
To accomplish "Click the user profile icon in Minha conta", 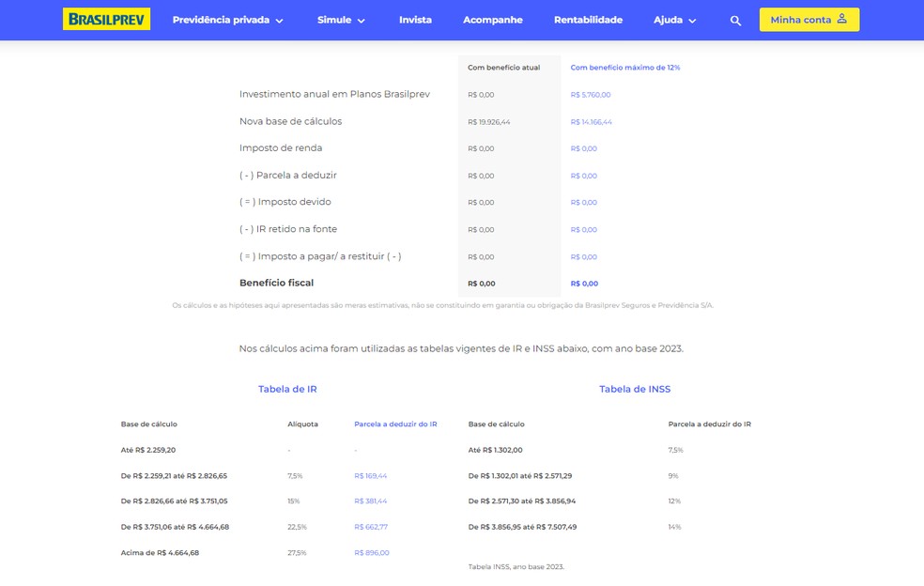I will (841, 19).
